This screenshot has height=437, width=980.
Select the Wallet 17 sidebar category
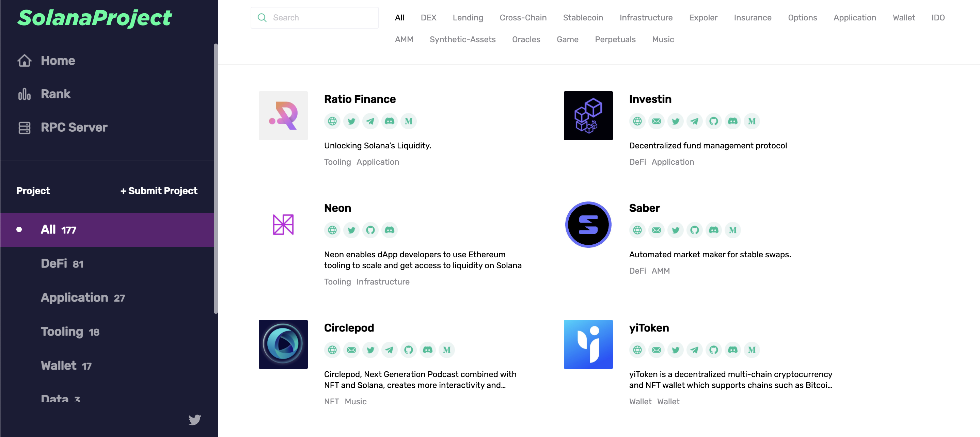[x=66, y=366]
